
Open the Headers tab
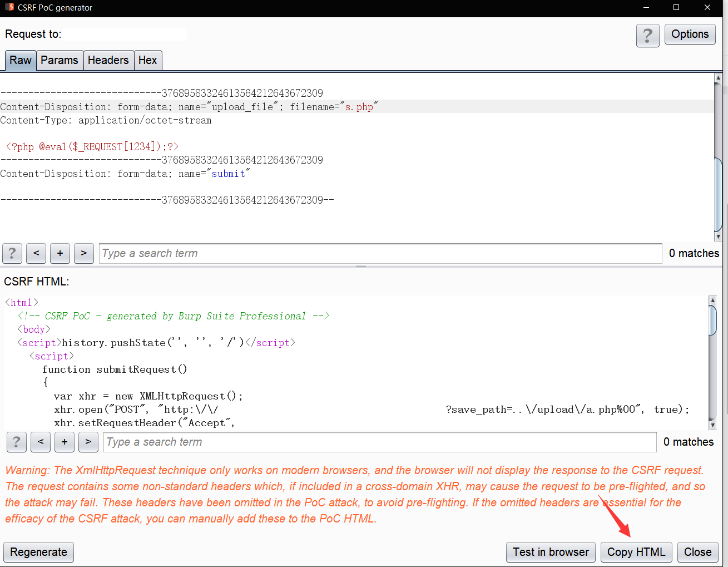[108, 60]
